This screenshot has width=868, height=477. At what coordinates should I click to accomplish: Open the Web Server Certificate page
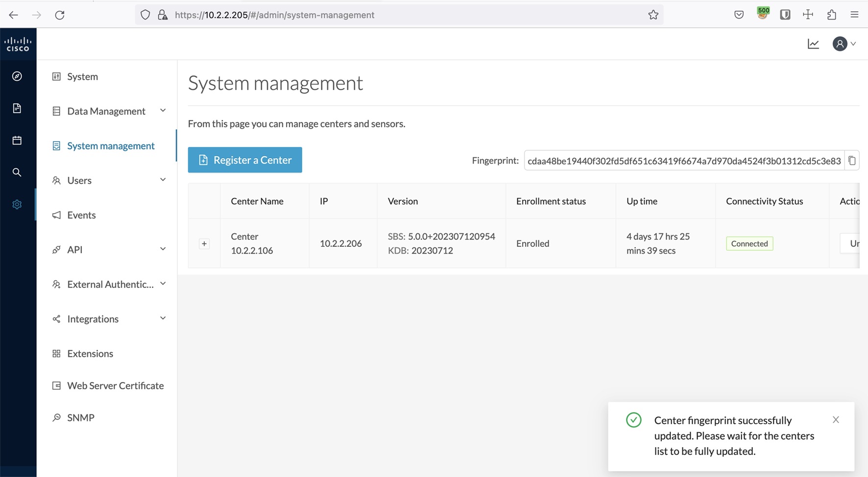point(116,385)
